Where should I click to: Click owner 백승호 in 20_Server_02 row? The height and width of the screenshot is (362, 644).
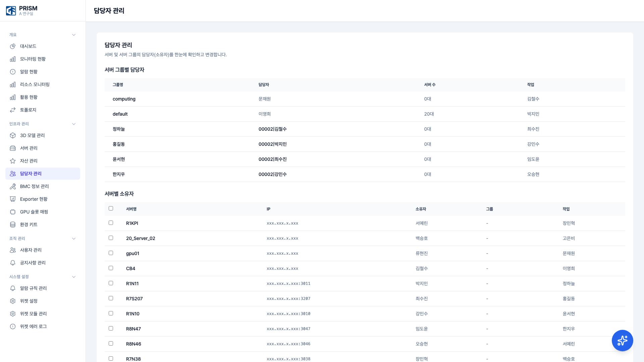click(422, 238)
